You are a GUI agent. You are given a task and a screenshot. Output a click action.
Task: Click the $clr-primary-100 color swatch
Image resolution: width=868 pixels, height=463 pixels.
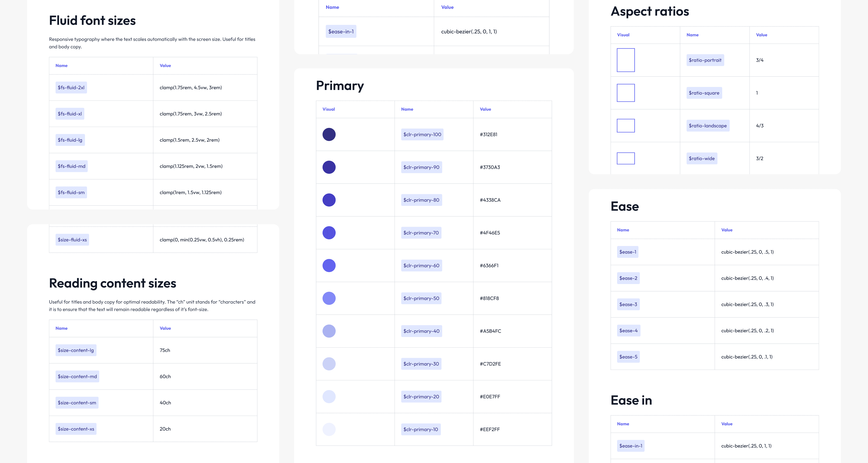pos(329,134)
